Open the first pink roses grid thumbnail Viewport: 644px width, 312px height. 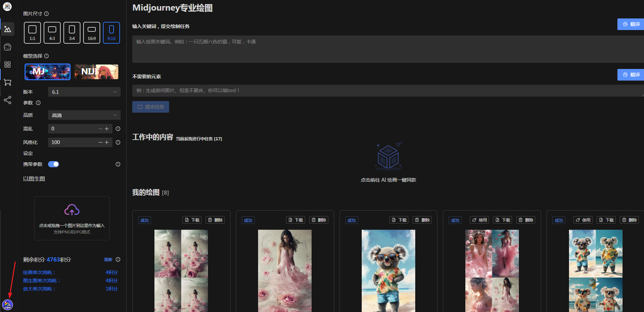(181, 271)
